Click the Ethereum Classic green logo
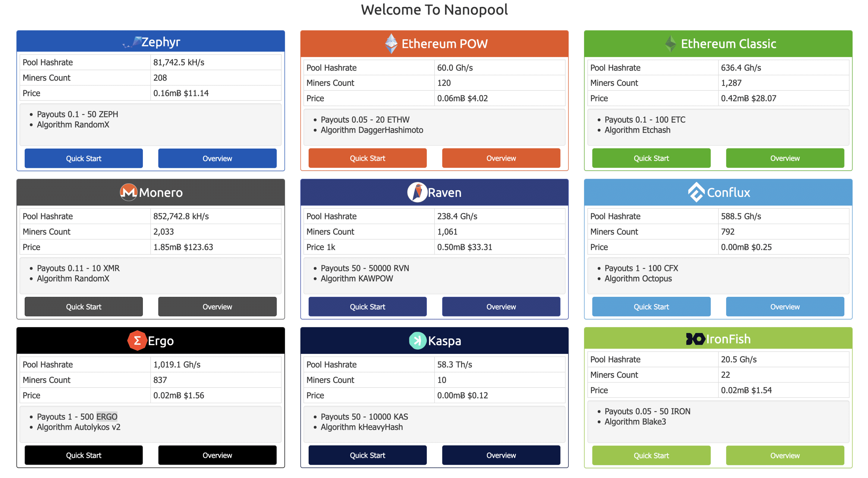The image size is (868, 478). [x=671, y=43]
